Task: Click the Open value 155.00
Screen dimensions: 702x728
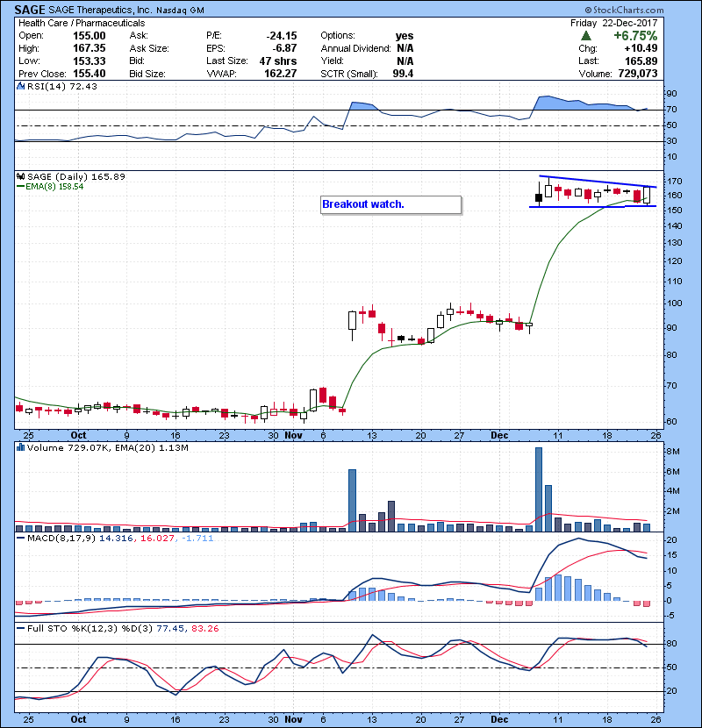Action: pos(90,36)
